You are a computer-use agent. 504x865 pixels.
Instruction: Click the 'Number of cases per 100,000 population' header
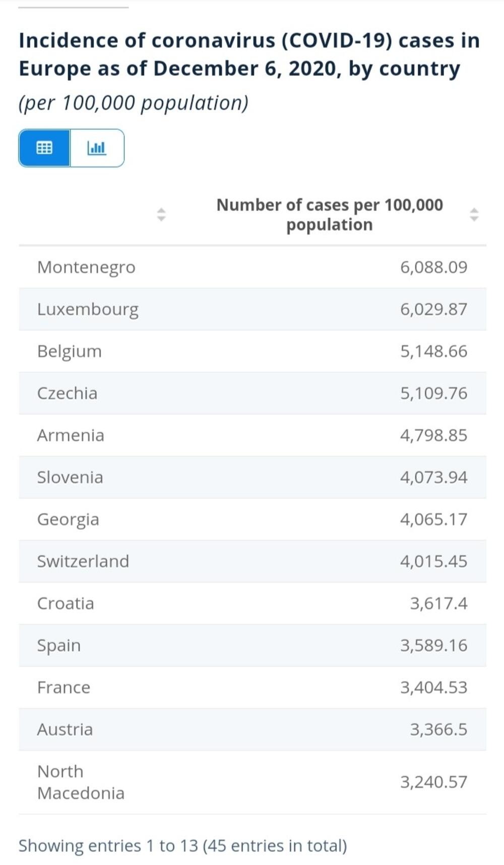(x=329, y=214)
